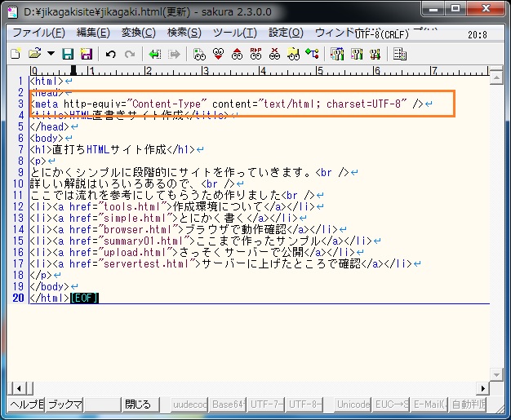Click the vertical scrollbar up arrow
Image resolution: width=511 pixels, height=420 pixels.
click(496, 77)
